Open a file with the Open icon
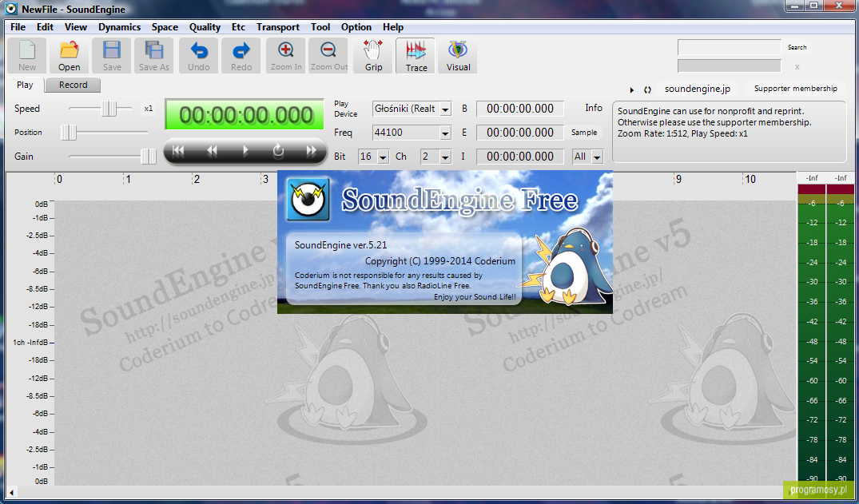The width and height of the screenshot is (859, 504). [70, 56]
